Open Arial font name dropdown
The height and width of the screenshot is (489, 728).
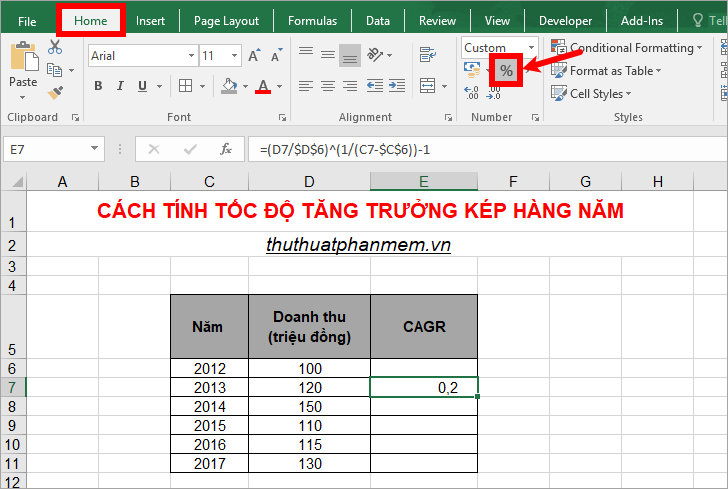click(191, 56)
